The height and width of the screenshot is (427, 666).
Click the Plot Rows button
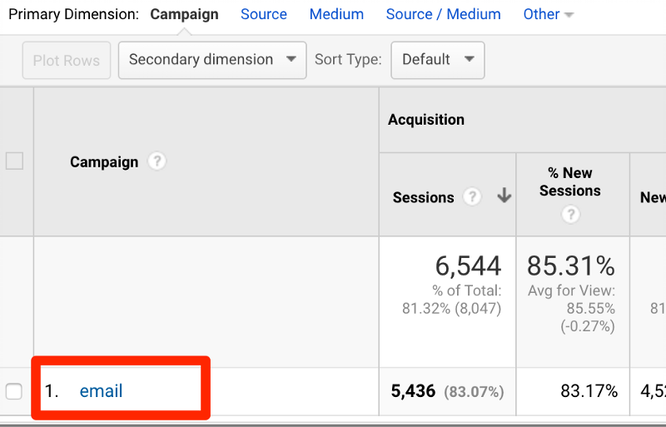click(67, 61)
